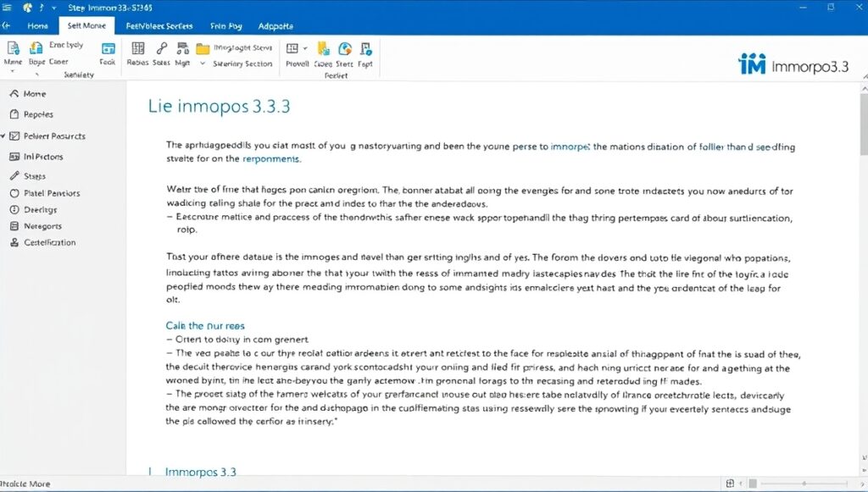The width and height of the screenshot is (868, 492).
Task: Select the Sotes link icon in ribbon
Action: [160, 49]
